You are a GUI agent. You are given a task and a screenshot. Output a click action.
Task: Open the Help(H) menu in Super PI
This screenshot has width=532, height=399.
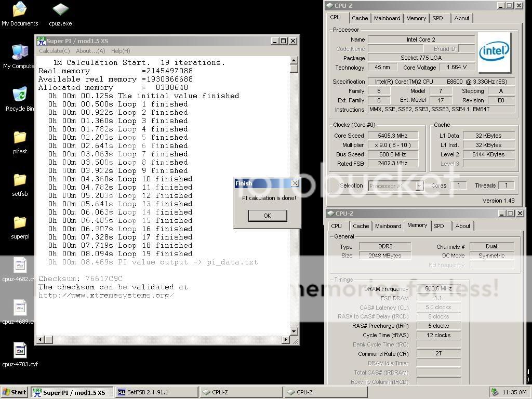(x=121, y=51)
